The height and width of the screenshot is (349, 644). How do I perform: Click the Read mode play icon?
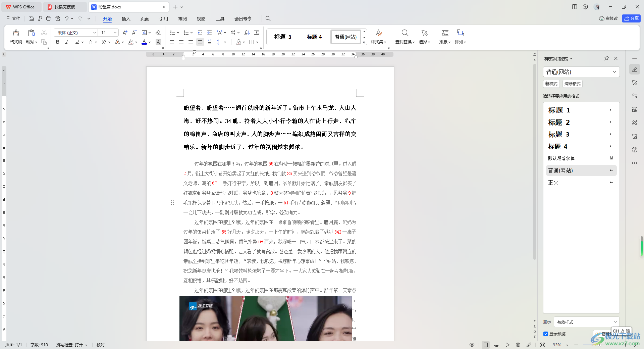coord(507,345)
